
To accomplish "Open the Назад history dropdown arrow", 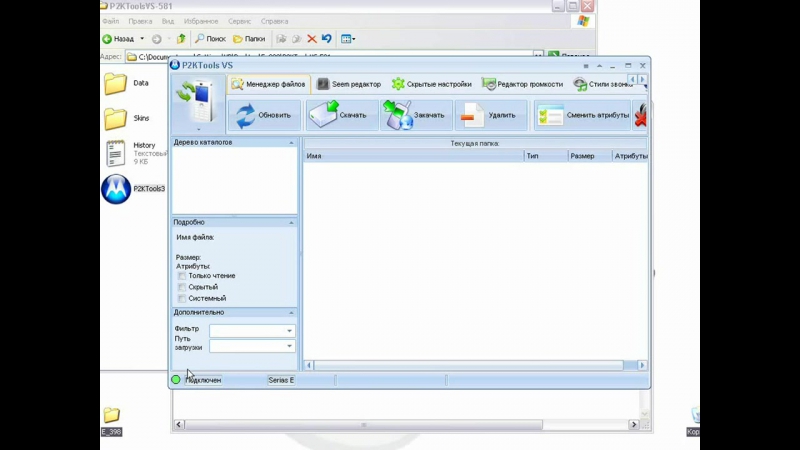I will point(142,39).
